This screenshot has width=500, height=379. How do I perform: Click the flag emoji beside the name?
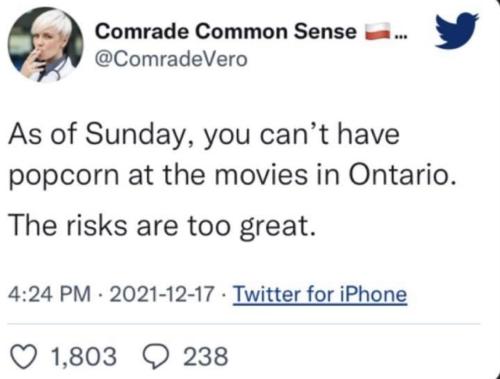click(x=378, y=31)
